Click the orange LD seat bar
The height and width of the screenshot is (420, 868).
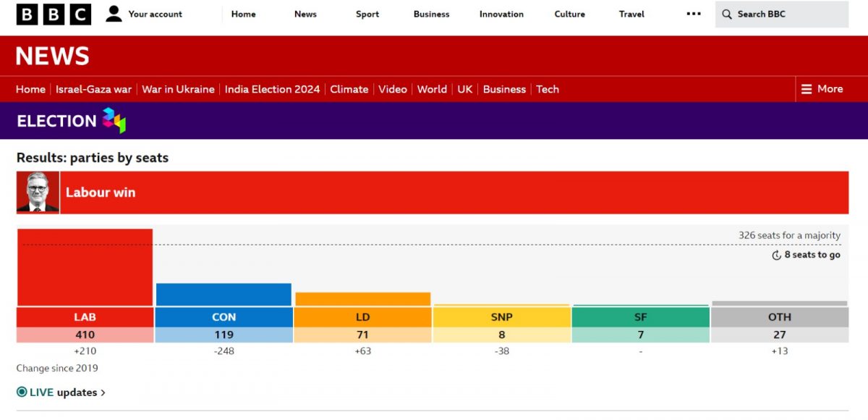pos(363,299)
